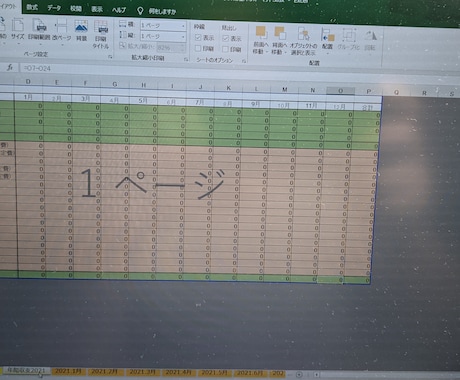Click the 12月 month header cell

(x=339, y=106)
